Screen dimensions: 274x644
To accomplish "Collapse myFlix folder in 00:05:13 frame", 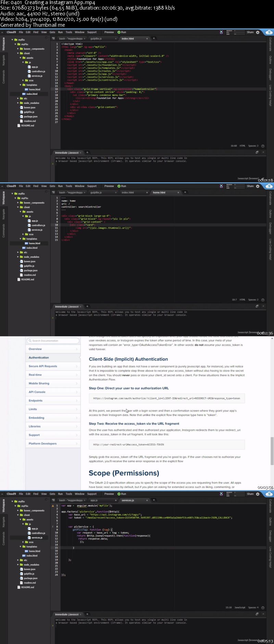I will 15,506.
